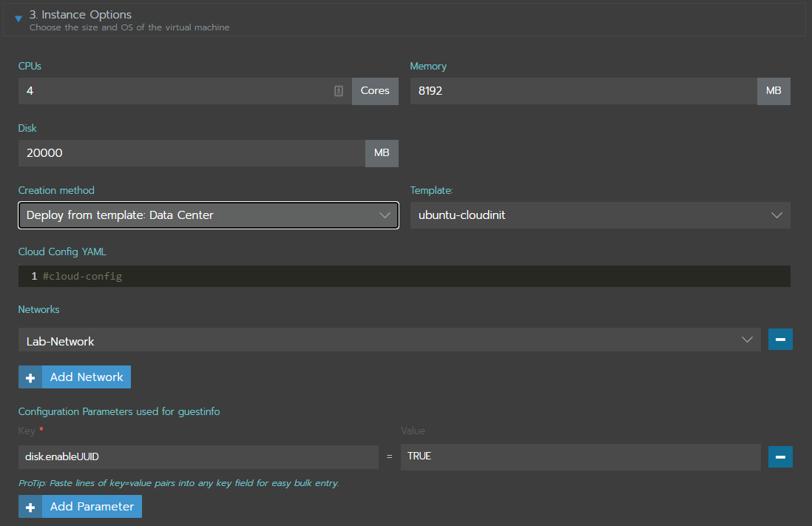Click the Cores unit label
Viewport: 812px width, 526px height.
tap(375, 91)
